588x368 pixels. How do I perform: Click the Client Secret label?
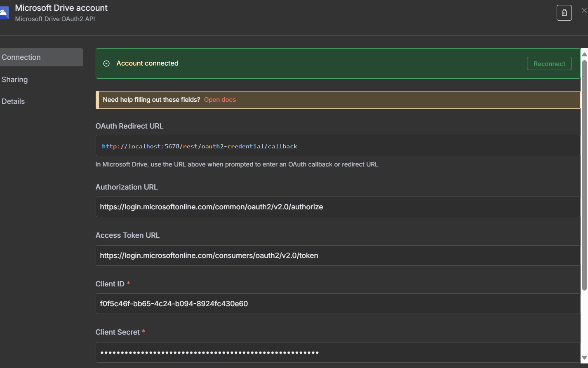[x=118, y=332]
